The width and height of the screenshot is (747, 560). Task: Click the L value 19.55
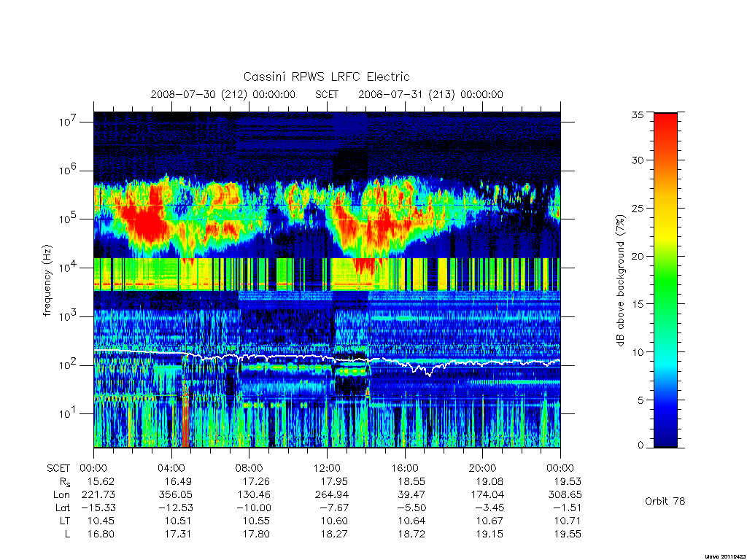click(x=568, y=534)
